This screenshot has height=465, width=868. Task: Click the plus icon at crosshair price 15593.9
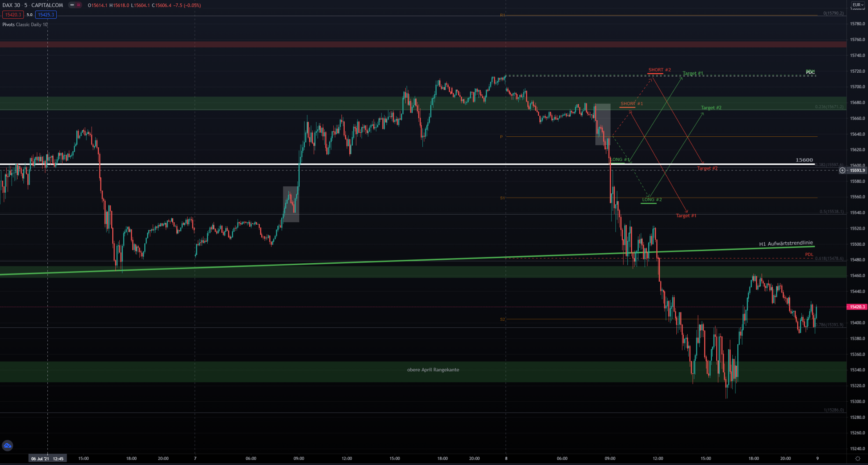coord(842,170)
